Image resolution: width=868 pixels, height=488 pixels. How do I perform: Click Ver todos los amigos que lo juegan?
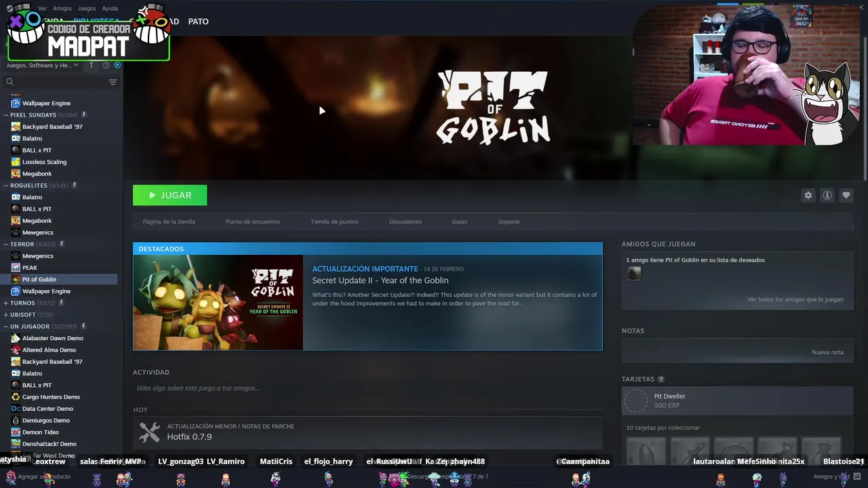point(795,300)
